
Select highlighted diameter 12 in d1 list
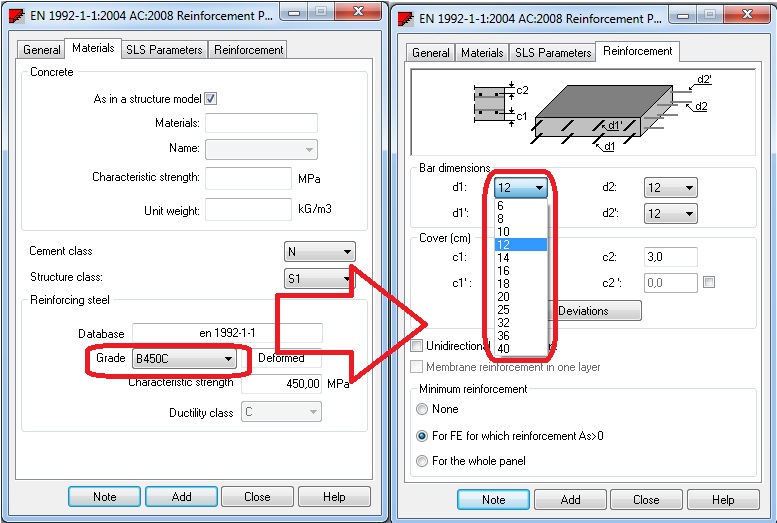(521, 244)
